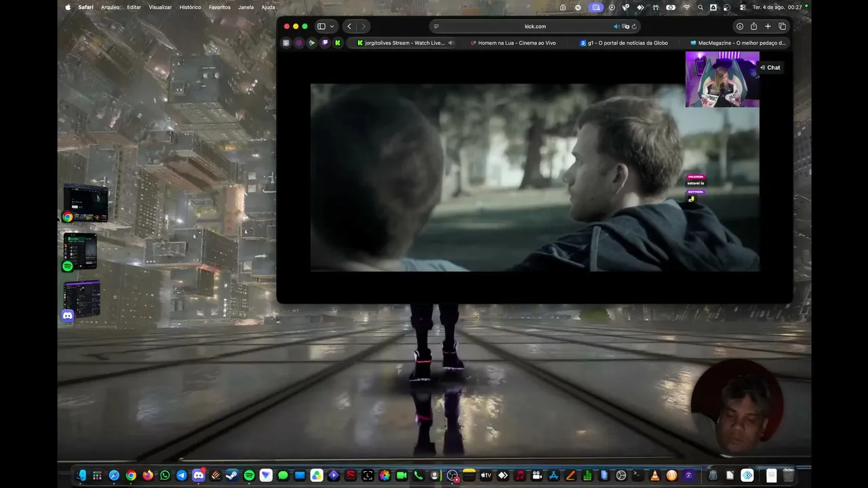Viewport: 868px width, 488px height.
Task: Open the Visualizar menu
Action: pos(160,7)
